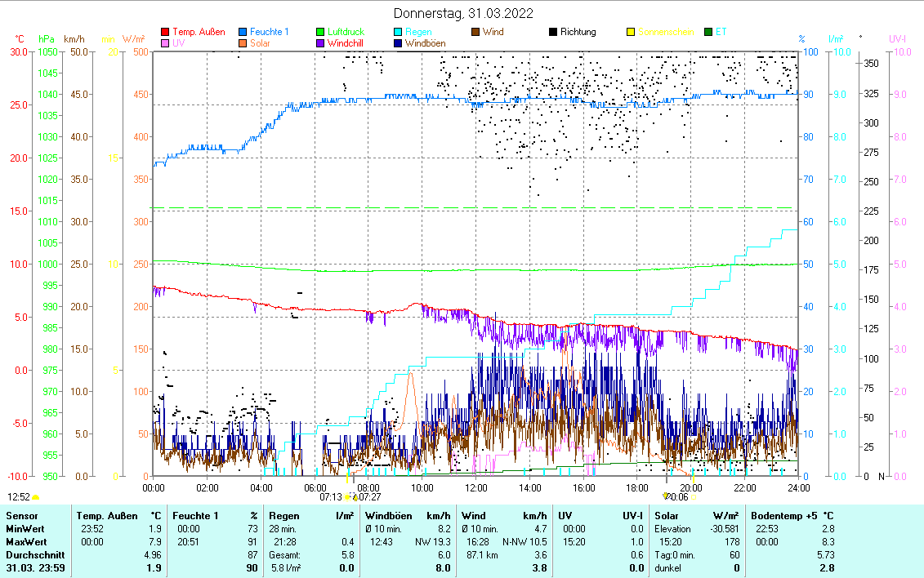Click the yellow sun icon beside 12:52
Screen dimensions: 924x578
[x=36, y=497]
